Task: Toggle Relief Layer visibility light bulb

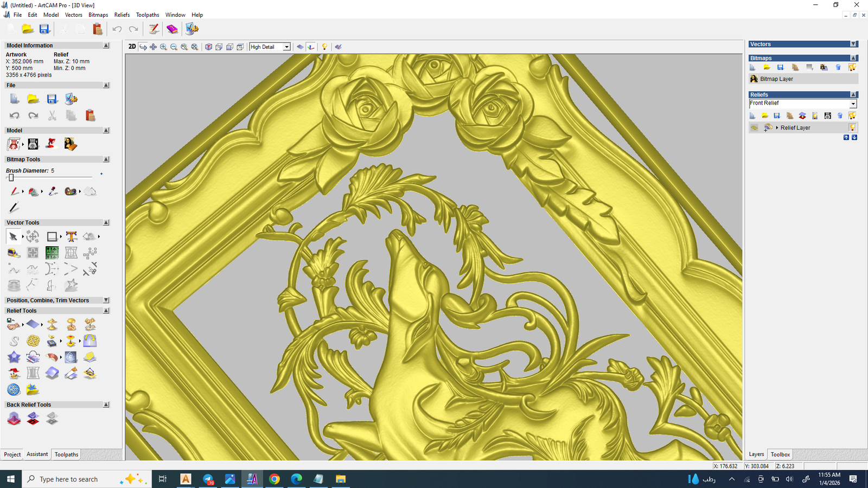Action: (852, 127)
